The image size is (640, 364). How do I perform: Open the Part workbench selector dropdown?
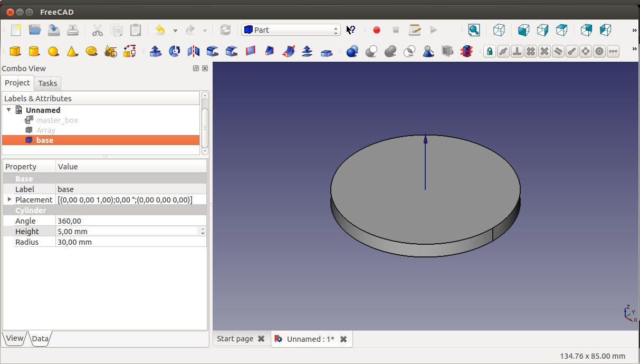291,30
